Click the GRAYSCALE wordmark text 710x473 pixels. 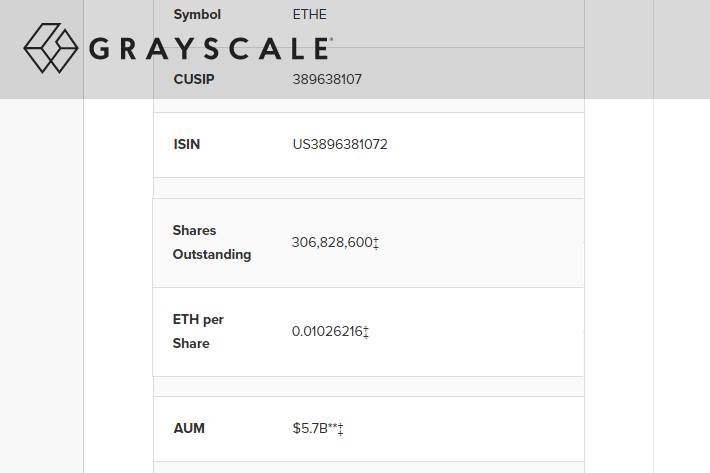tap(210, 49)
